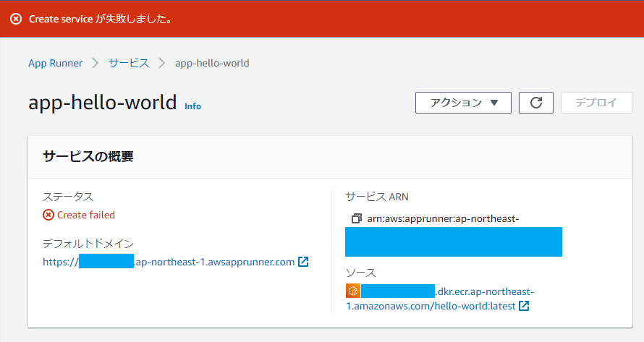Click the external link icon beside default domain

tap(303, 262)
